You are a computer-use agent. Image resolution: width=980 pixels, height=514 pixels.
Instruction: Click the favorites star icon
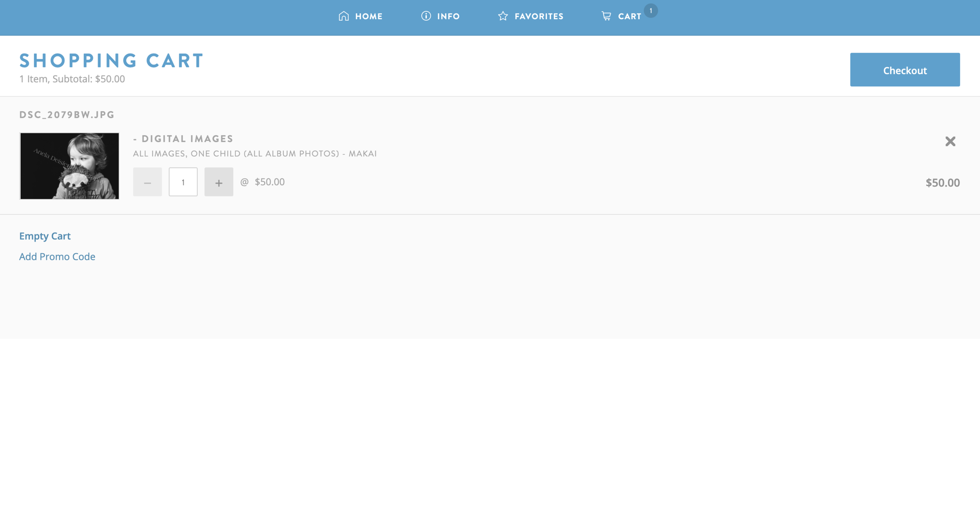tap(503, 16)
